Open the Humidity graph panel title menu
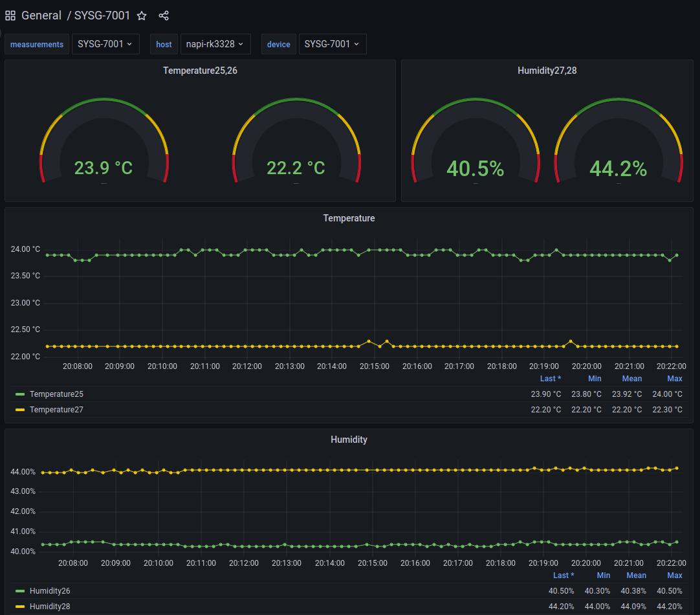700x615 pixels. 349,440
